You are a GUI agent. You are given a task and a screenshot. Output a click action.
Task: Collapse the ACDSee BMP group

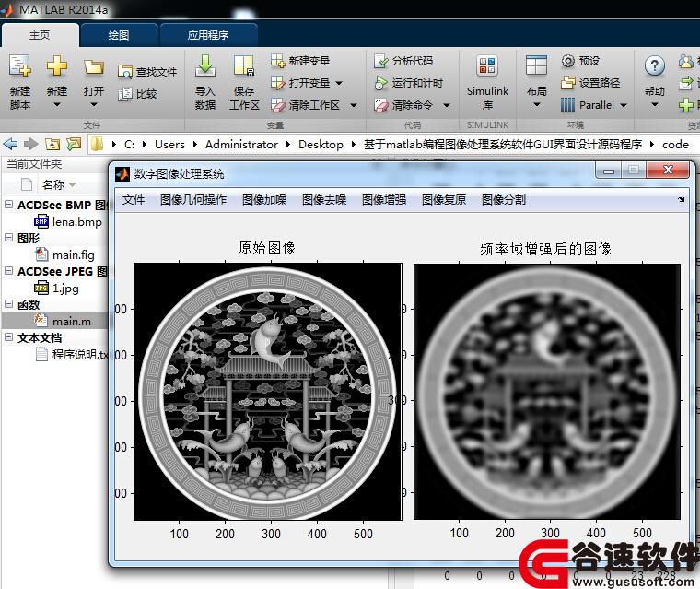tap(8, 205)
